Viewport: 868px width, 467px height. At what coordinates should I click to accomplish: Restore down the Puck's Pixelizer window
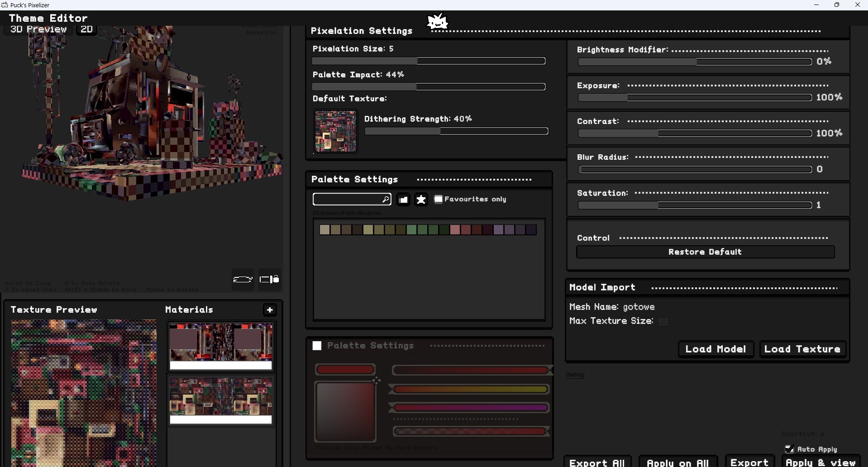tap(837, 5)
